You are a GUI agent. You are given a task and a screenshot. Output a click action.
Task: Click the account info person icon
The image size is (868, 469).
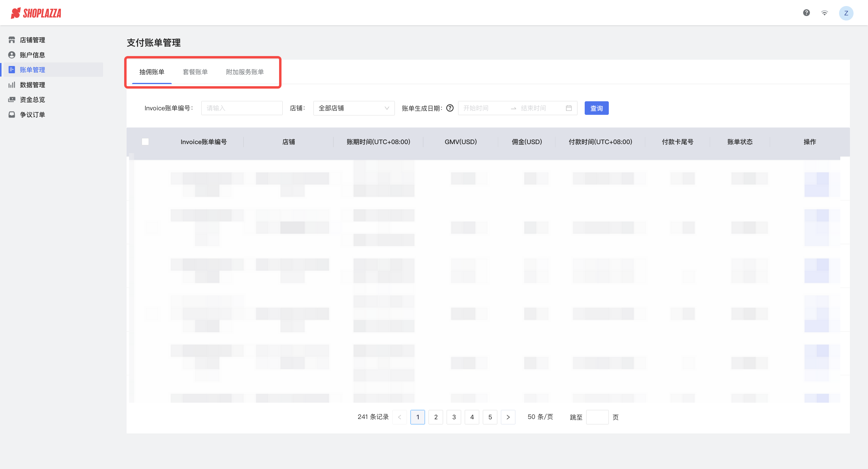[x=12, y=55]
